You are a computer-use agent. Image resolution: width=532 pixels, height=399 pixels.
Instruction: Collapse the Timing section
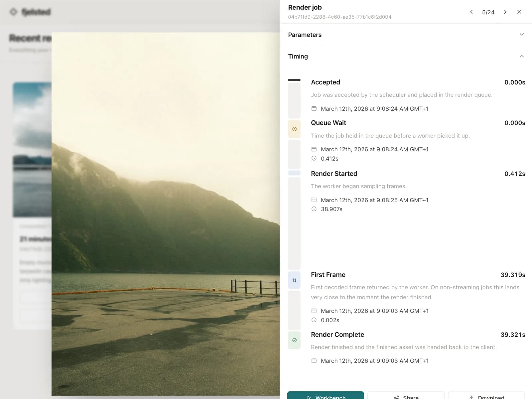click(406, 56)
